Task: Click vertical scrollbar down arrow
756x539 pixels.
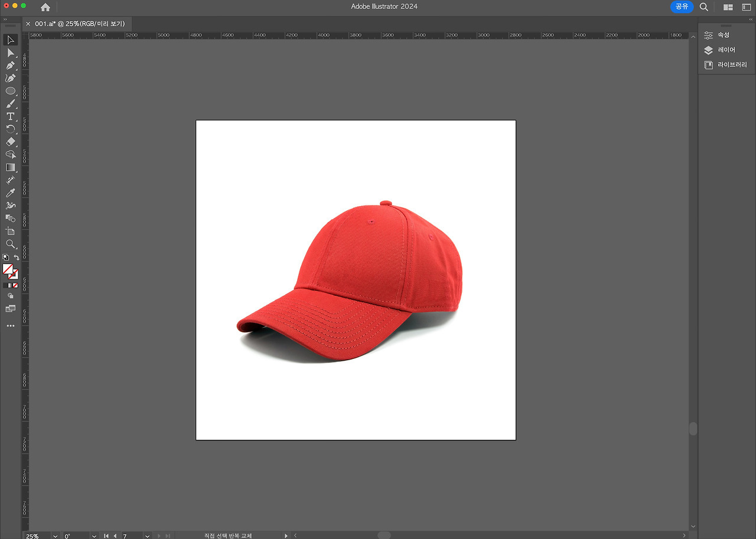Action: pyautogui.click(x=693, y=527)
